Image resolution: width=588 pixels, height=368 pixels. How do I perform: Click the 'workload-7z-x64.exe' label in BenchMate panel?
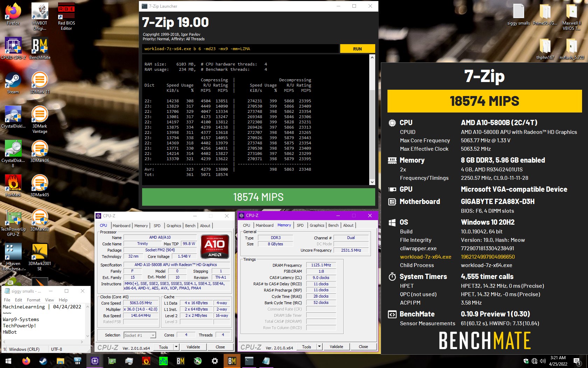click(x=426, y=257)
